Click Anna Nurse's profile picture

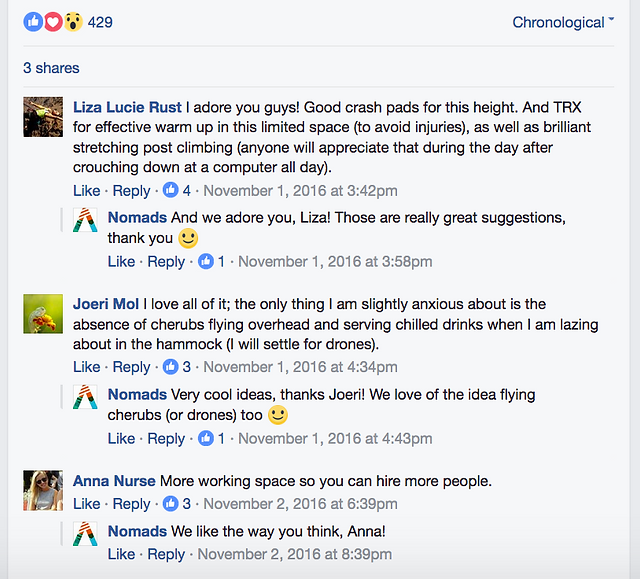43,490
